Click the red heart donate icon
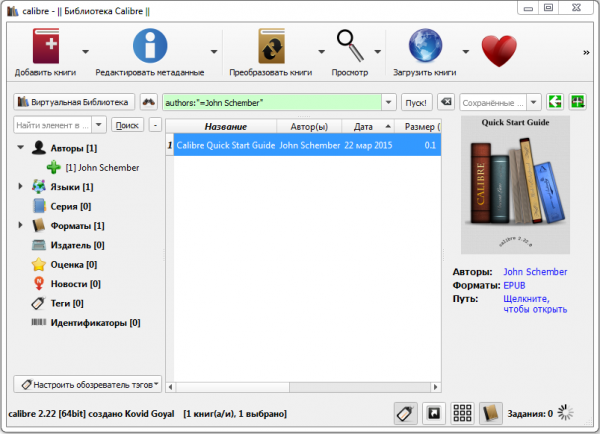This screenshot has height=434, width=600. [499, 51]
